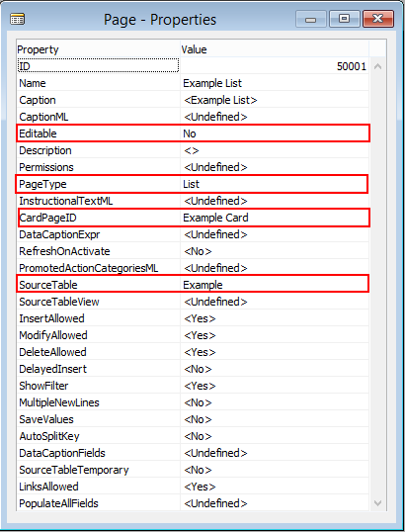Click the Caption property row label
The image size is (405, 532).
[x=38, y=100]
